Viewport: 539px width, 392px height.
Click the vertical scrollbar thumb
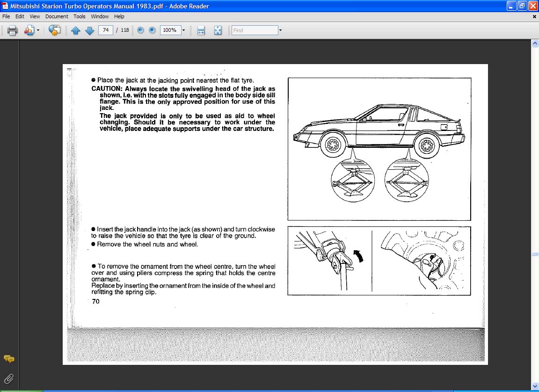[x=535, y=254]
